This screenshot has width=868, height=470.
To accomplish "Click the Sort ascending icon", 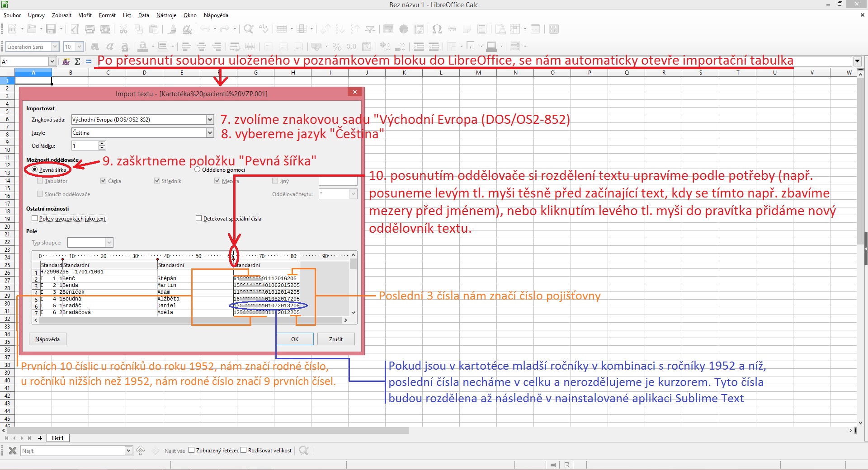I will (340, 29).
